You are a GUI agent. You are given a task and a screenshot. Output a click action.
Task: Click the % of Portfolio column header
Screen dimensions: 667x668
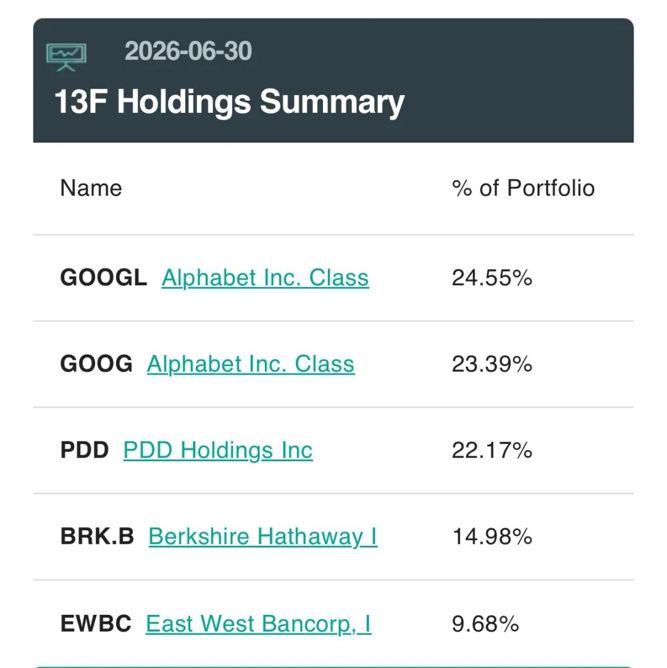point(523,188)
